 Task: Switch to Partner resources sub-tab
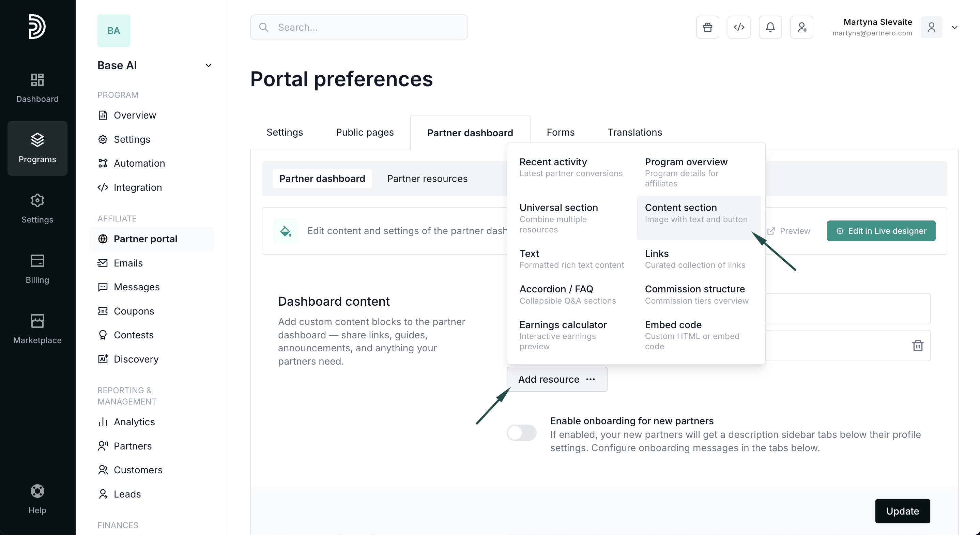(x=427, y=179)
